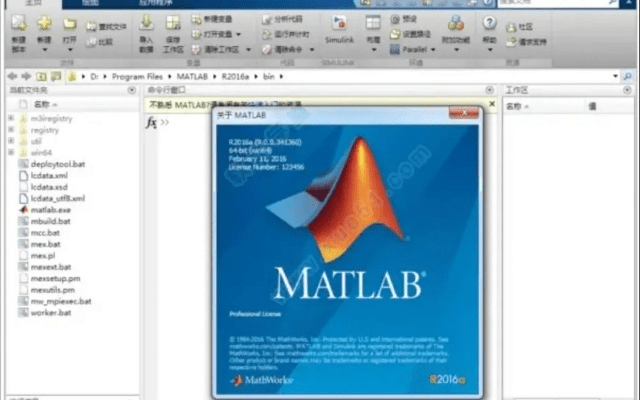Open 预设 (Preferences) gear icon

click(395, 19)
